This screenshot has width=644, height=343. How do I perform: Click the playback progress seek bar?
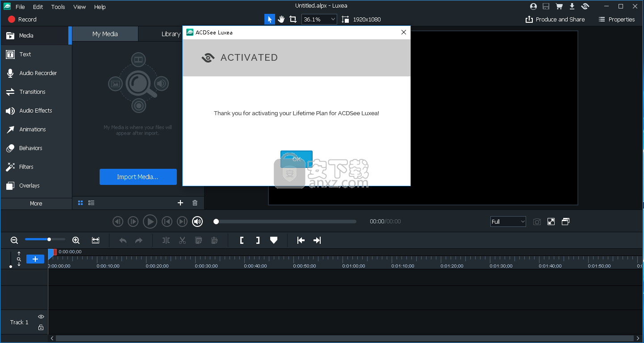point(285,222)
